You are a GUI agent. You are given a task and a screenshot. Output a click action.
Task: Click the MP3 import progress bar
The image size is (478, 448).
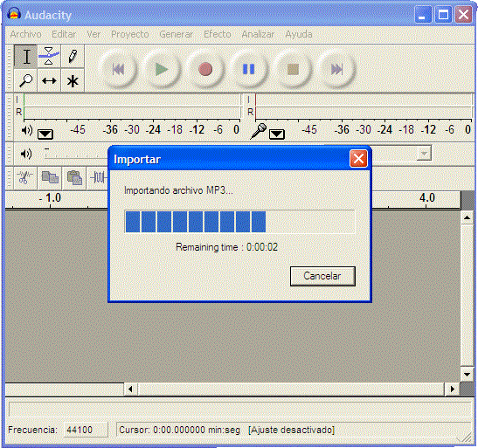[x=239, y=222]
